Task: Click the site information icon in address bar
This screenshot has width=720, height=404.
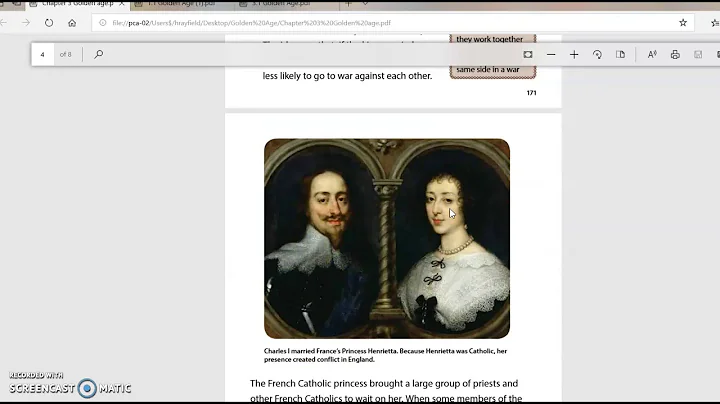Action: tap(103, 23)
